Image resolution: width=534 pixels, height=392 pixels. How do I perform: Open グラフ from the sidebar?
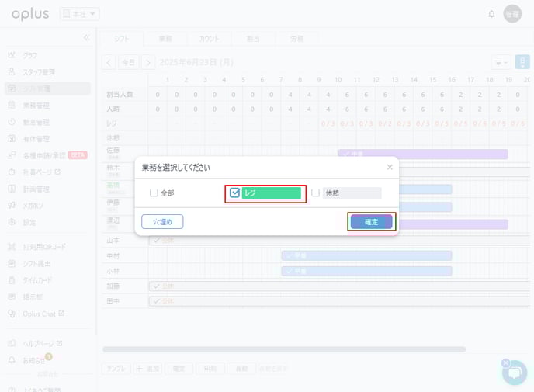tap(29, 55)
